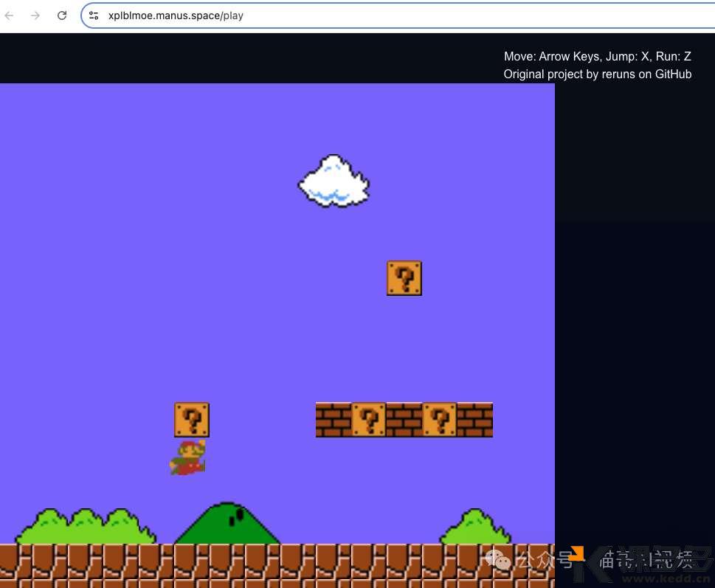Click the question block directly above Mario
This screenshot has height=588, width=715.
coord(192,420)
